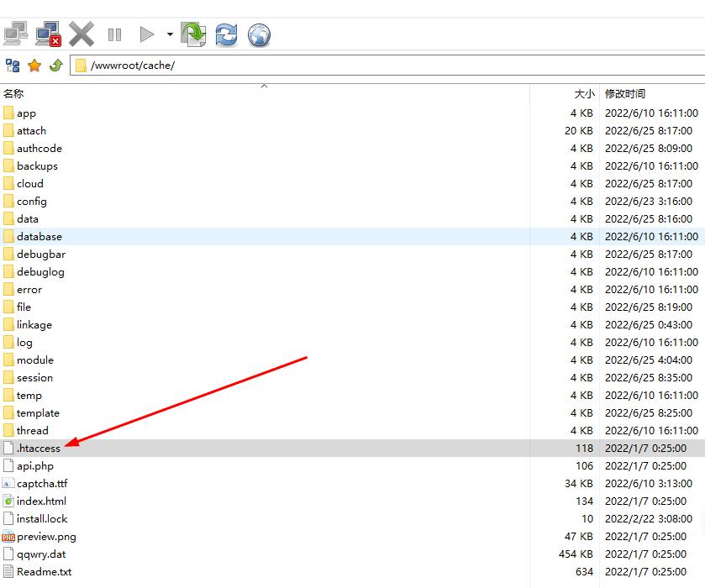Click the Pause transfer icon

tap(114, 34)
